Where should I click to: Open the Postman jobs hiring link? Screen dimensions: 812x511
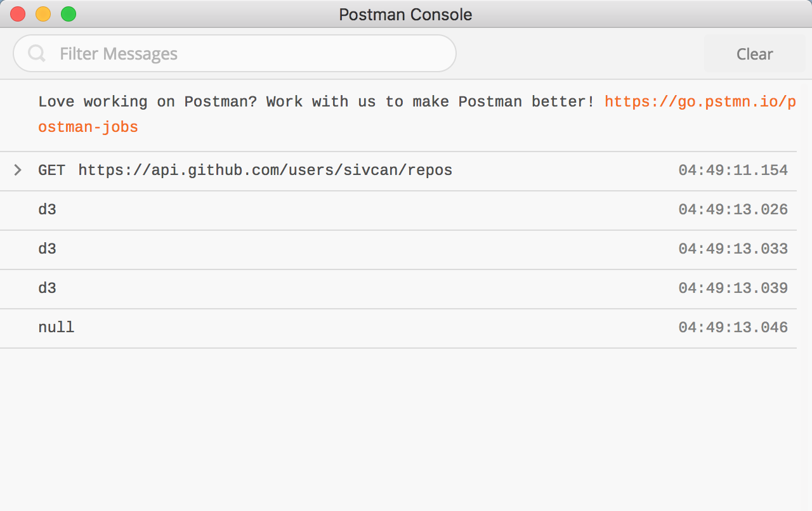coord(700,101)
